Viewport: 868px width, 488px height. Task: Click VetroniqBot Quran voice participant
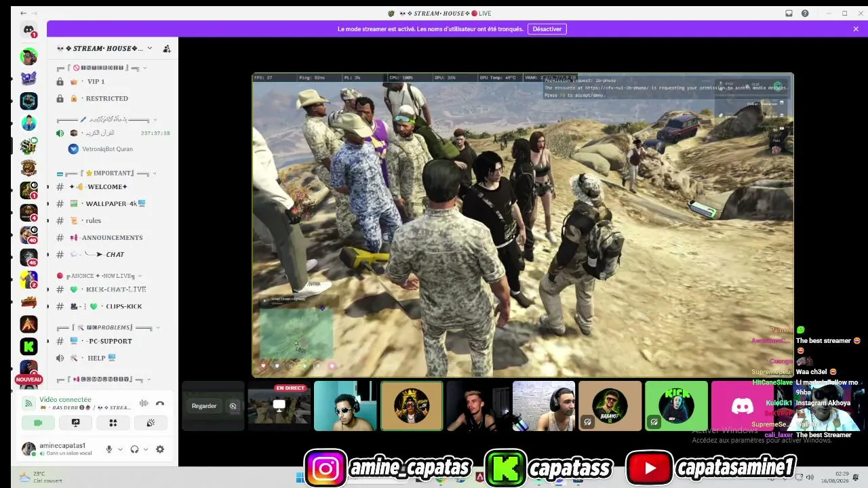(x=102, y=149)
